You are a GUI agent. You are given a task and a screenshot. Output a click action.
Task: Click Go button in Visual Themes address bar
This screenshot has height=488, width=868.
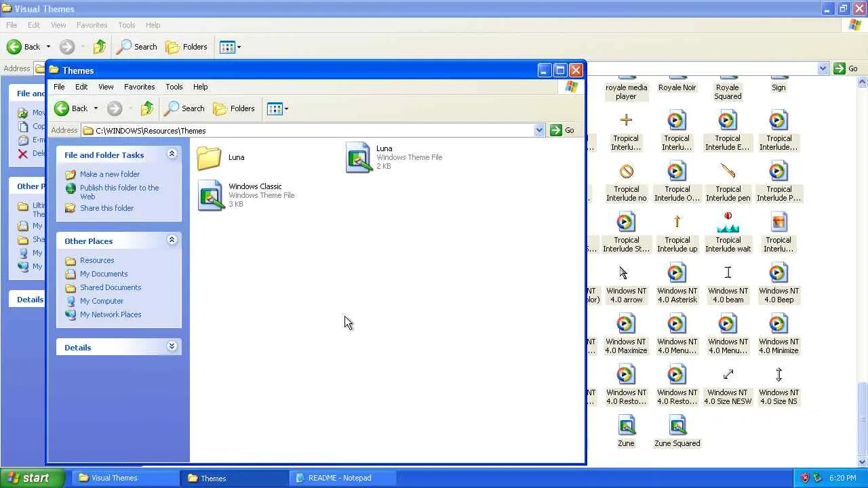click(846, 68)
